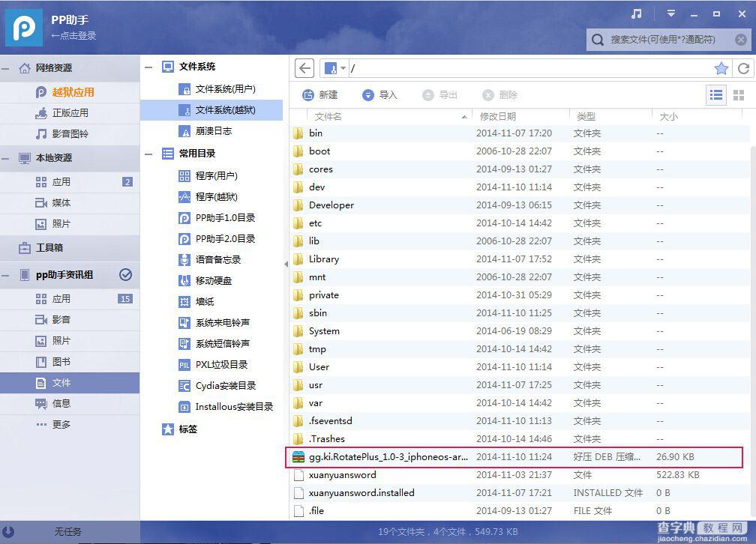The width and height of the screenshot is (756, 544).
Task: Select 正版应用 in the sidebar
Action: coord(70,112)
